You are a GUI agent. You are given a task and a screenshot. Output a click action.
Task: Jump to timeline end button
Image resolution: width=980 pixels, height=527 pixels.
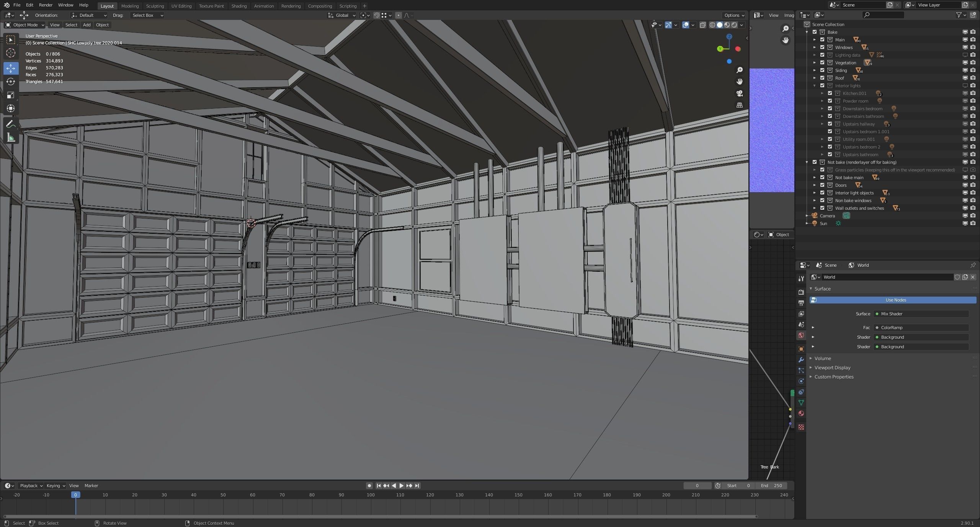417,486
